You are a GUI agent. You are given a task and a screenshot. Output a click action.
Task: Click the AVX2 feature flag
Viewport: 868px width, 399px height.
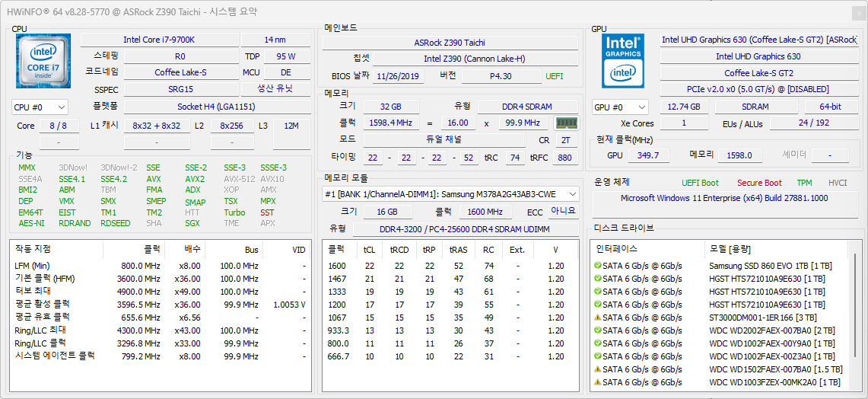194,179
